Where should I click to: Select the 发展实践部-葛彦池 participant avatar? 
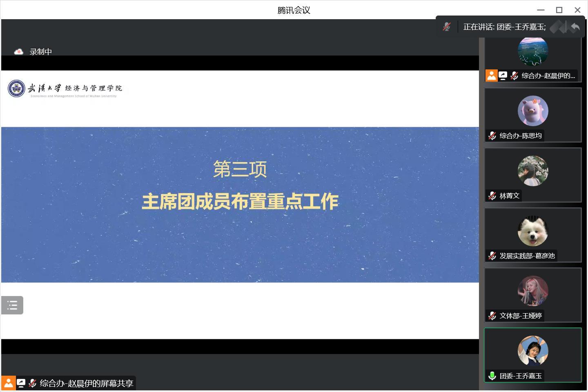[533, 231]
